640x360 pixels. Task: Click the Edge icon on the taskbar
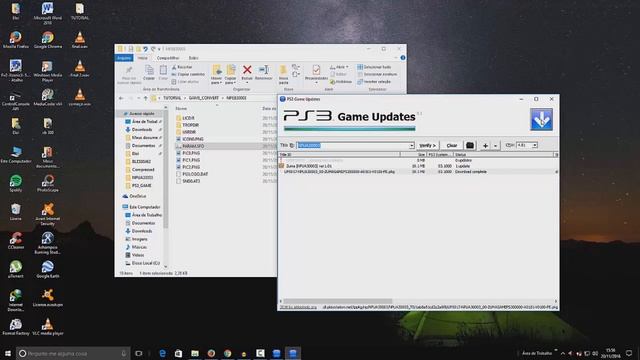(x=162, y=353)
